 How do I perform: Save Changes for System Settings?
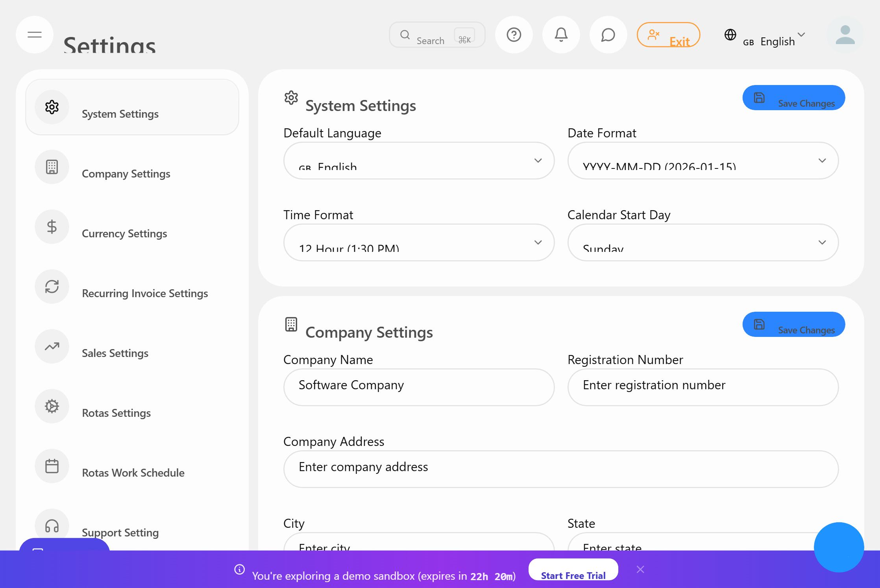click(793, 98)
